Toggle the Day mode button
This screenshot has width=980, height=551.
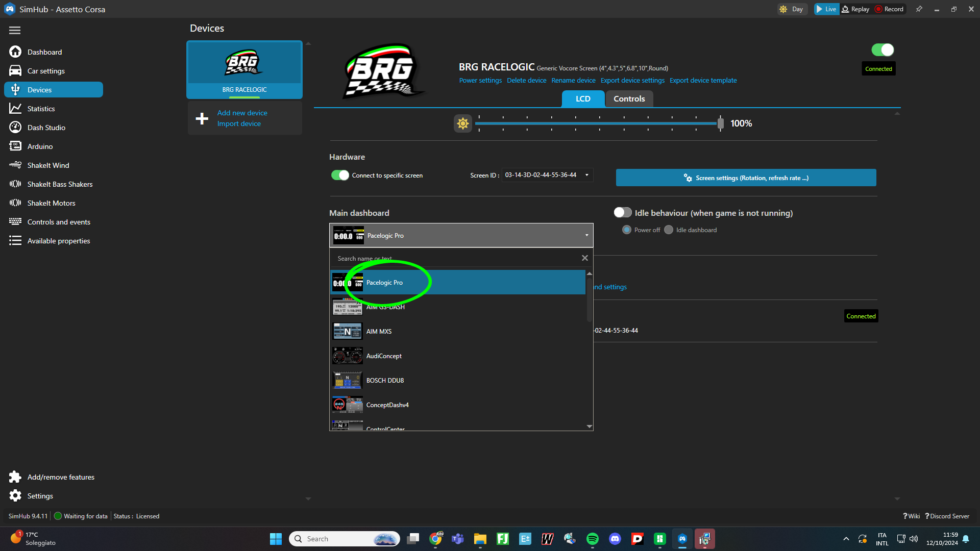click(792, 9)
